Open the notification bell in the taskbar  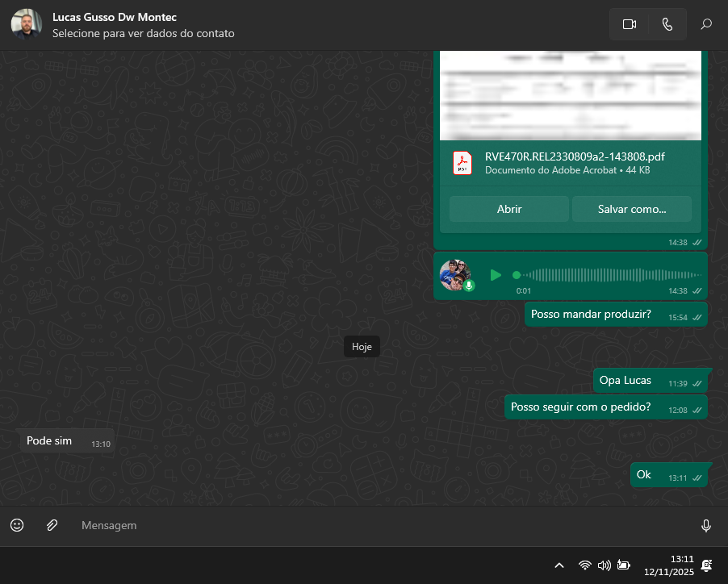tap(707, 565)
